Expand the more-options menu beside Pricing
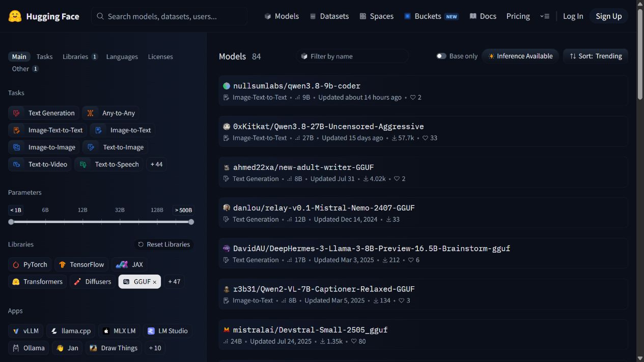This screenshot has width=644, height=362. pos(545,16)
